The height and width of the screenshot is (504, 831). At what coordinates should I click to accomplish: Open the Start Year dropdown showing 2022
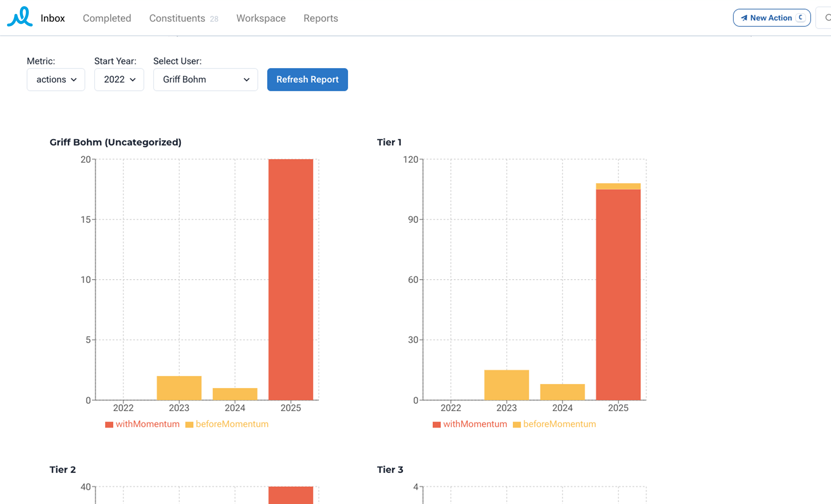click(x=119, y=80)
